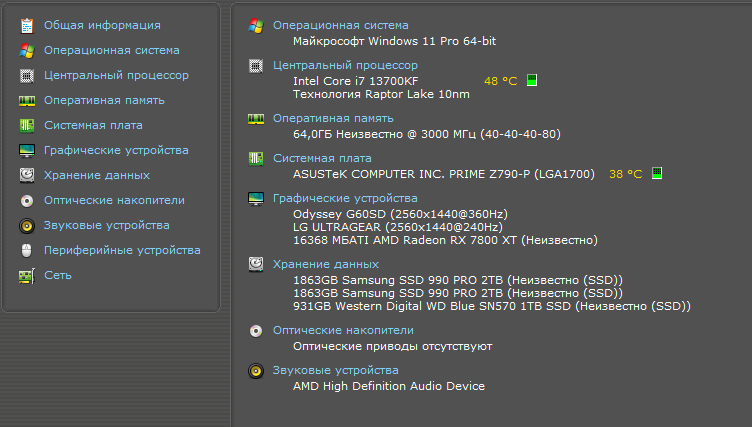Open the Оперативная память heading link in summary
Screen dimensions: 752x427
tap(333, 118)
